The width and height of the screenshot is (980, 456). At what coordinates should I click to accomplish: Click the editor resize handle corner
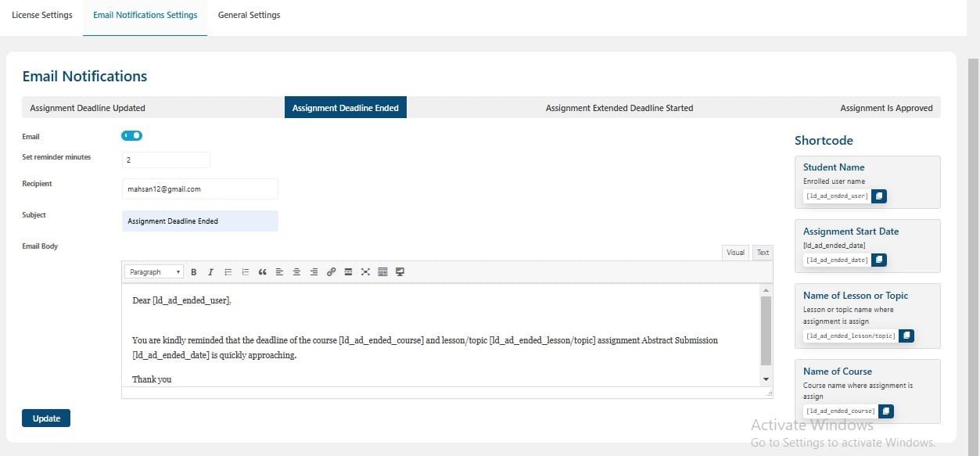coord(769,393)
